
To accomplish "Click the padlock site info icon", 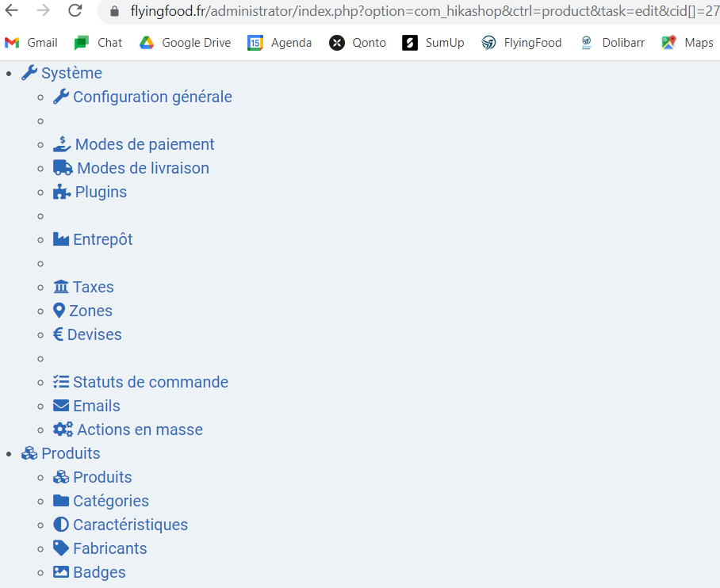I will pos(115,11).
